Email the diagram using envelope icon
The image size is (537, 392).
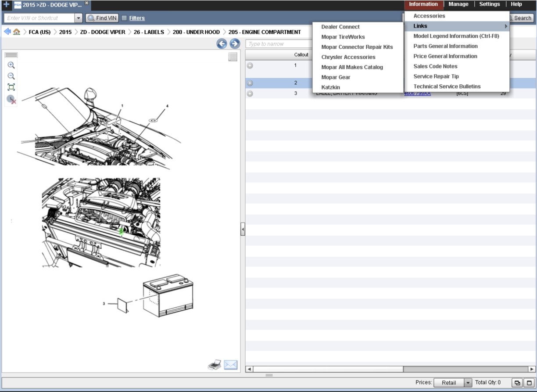[231, 365]
